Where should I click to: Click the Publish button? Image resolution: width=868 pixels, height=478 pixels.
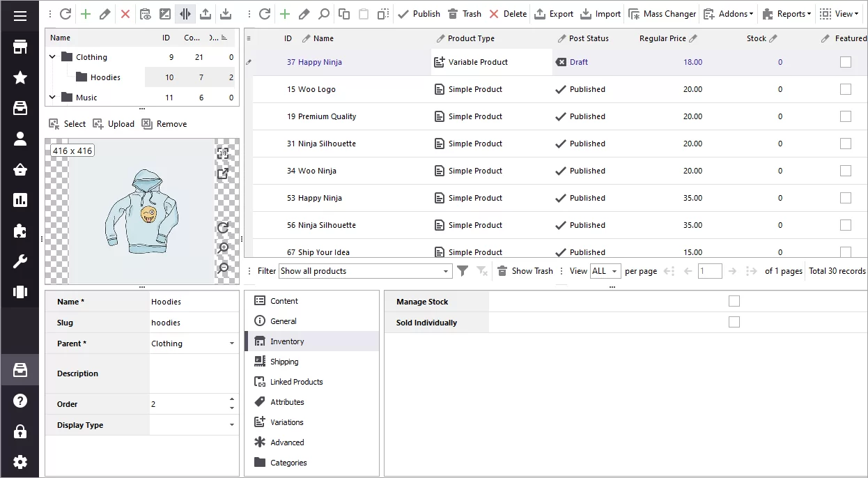(x=419, y=14)
